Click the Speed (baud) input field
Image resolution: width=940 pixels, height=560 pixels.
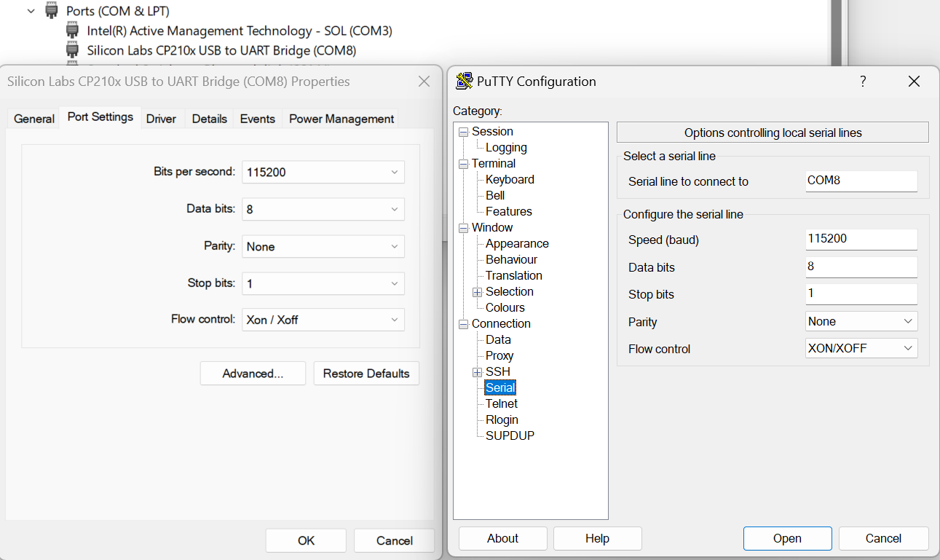861,239
